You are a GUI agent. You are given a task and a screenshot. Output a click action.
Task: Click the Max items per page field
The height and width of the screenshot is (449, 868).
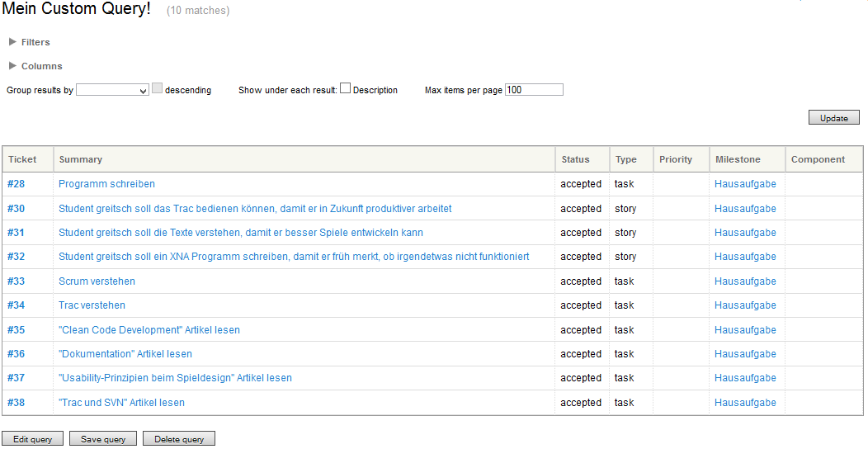[534, 90]
